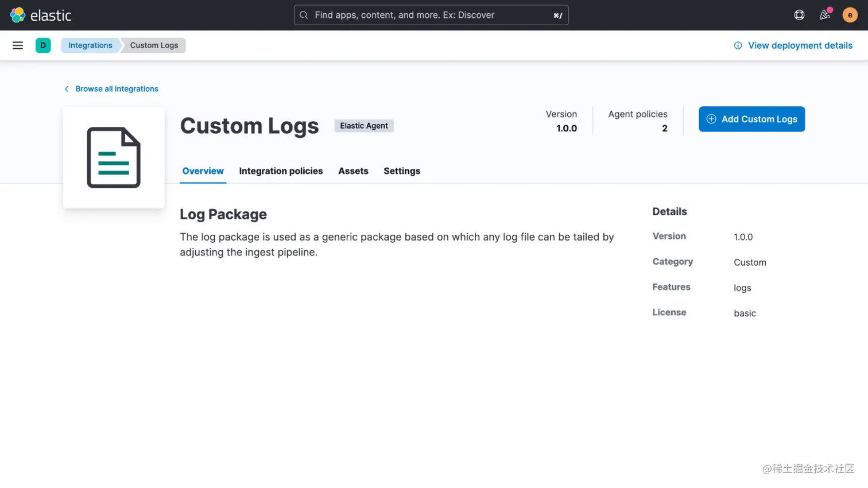Switch to Integration policies tab
The width and height of the screenshot is (868, 488).
(x=281, y=171)
